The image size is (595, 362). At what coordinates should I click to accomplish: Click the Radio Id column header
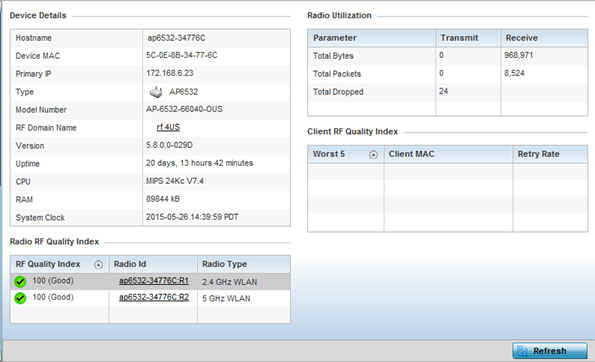click(153, 264)
